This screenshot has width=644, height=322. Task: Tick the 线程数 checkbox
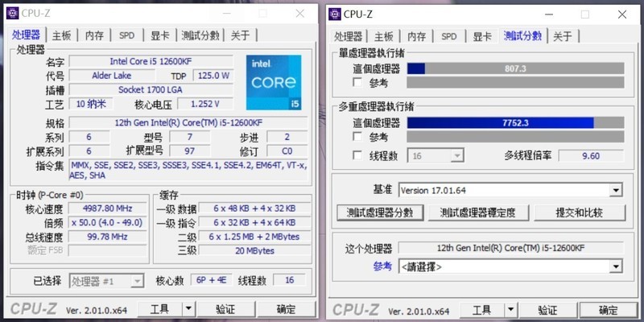(x=357, y=155)
